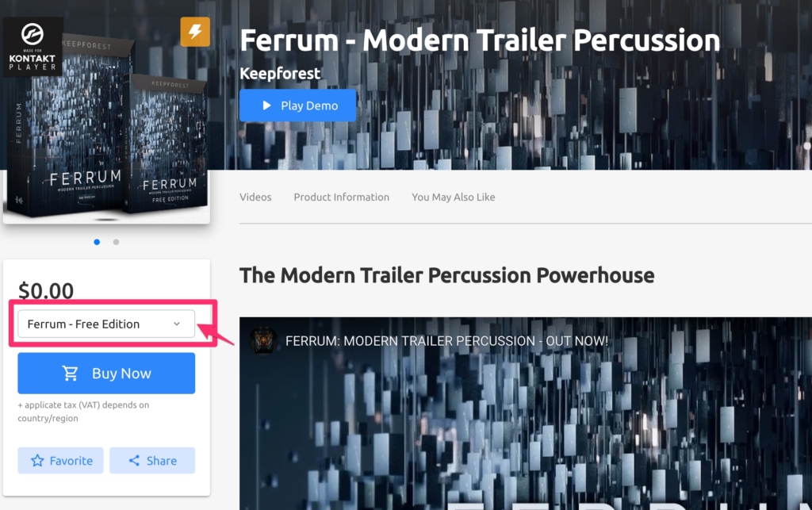Viewport: 812px width, 510px height.
Task: Go to the You May Also Like tab
Action: pyautogui.click(x=453, y=197)
